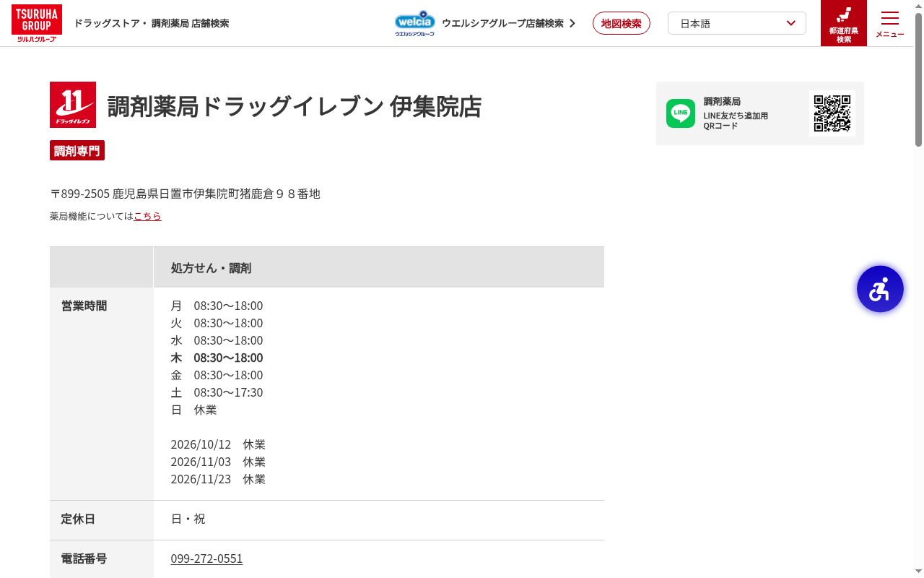Click the Welcia group logo
This screenshot has height=578, width=924.
click(415, 23)
